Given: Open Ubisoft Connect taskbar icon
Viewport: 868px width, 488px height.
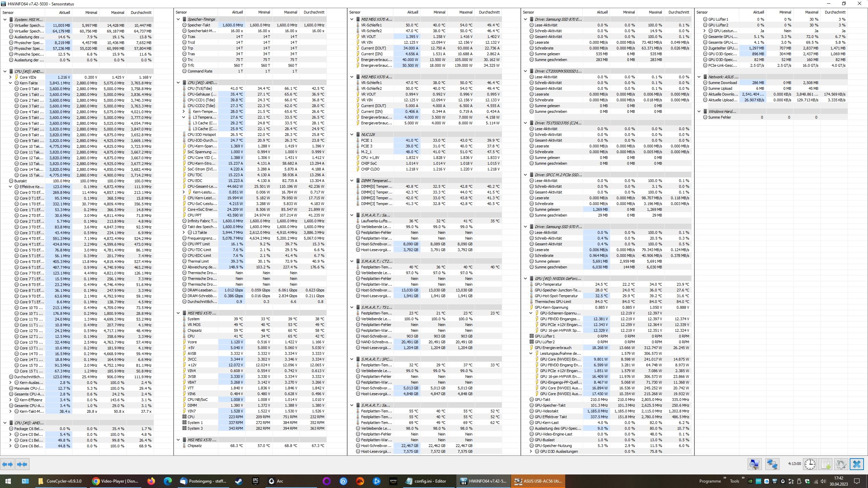Looking at the screenshot, I should pos(343,481).
